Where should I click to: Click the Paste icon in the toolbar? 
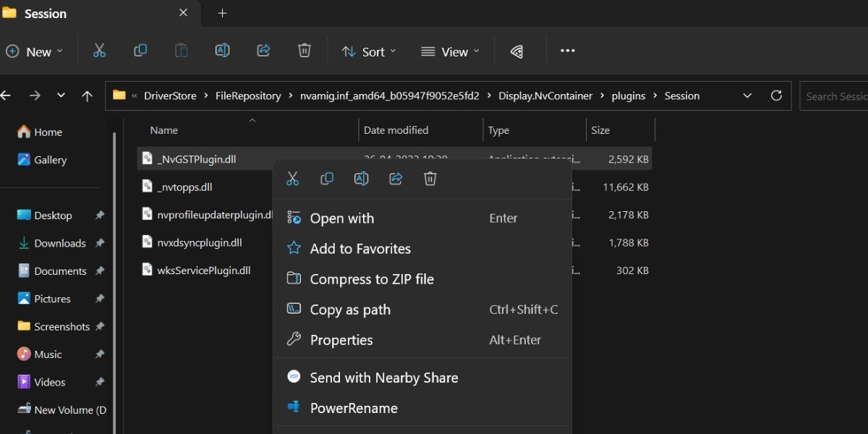[181, 51]
